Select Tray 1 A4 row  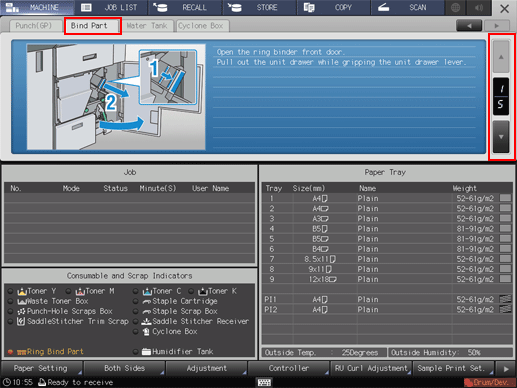pyautogui.click(x=387, y=198)
